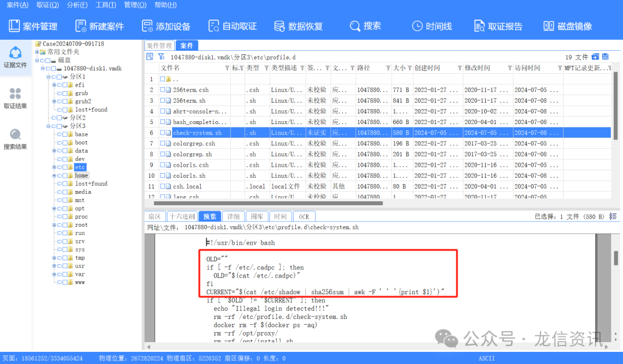
Task: Open the 时间线 clock icon
Action: (417, 26)
